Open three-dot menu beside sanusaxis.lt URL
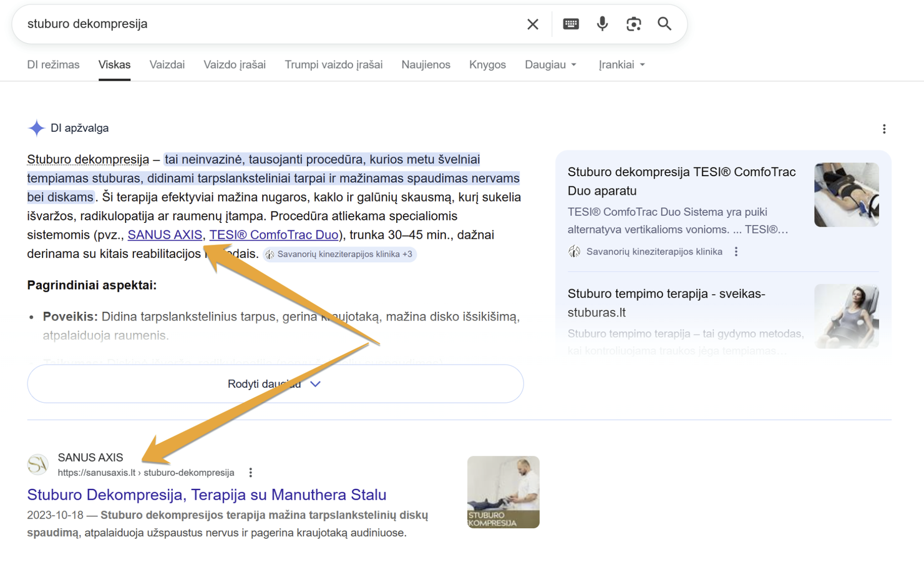The width and height of the screenshot is (924, 562). (x=251, y=473)
